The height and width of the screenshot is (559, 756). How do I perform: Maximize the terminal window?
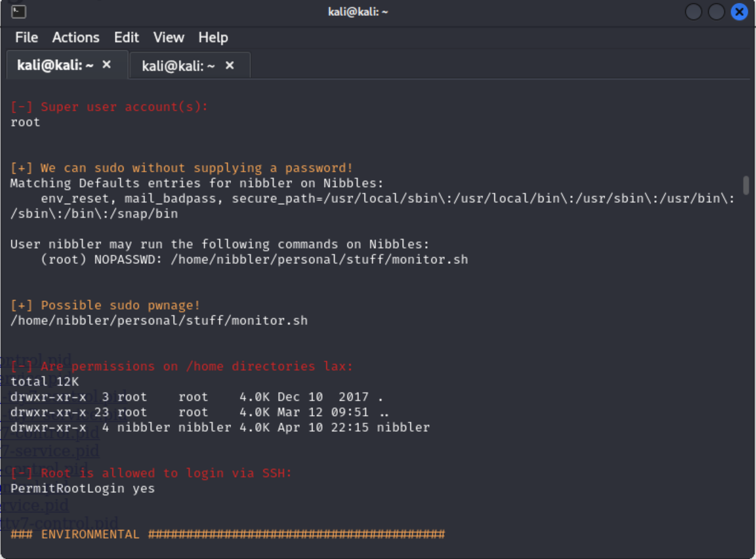pos(717,12)
